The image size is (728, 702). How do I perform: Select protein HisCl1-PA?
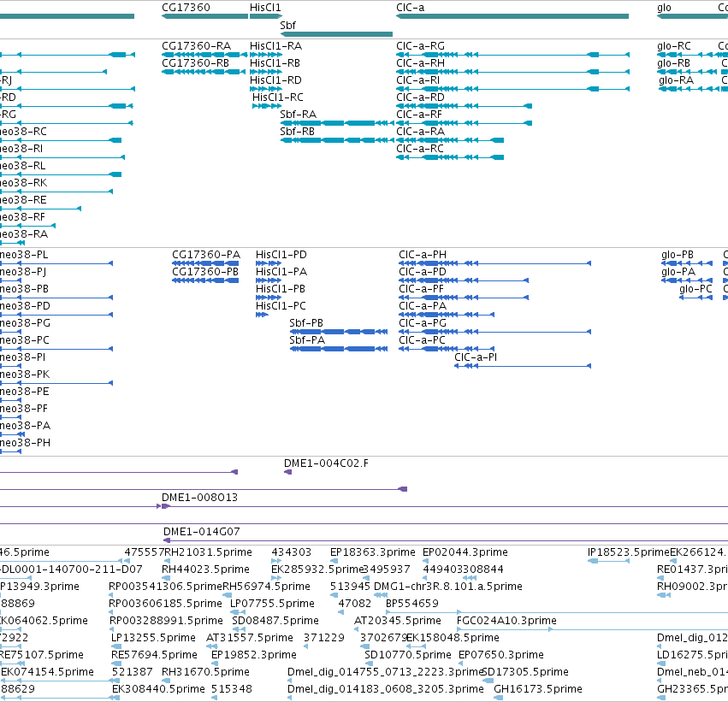pyautogui.click(x=269, y=280)
